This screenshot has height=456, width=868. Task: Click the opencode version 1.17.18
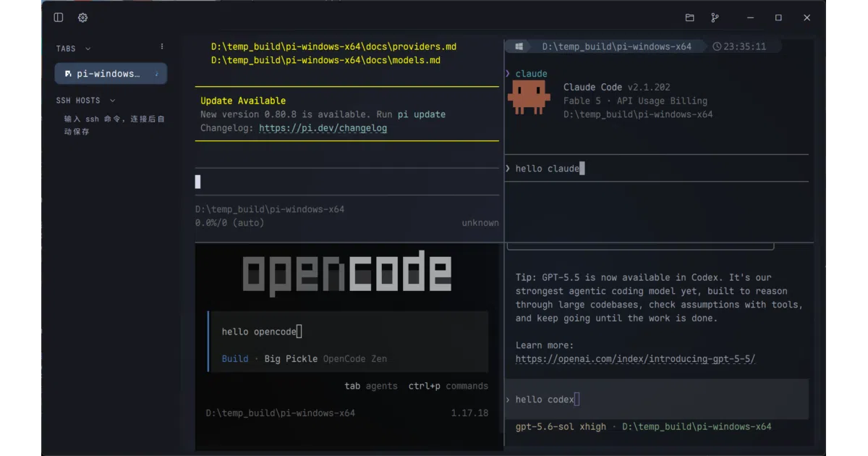coord(469,413)
